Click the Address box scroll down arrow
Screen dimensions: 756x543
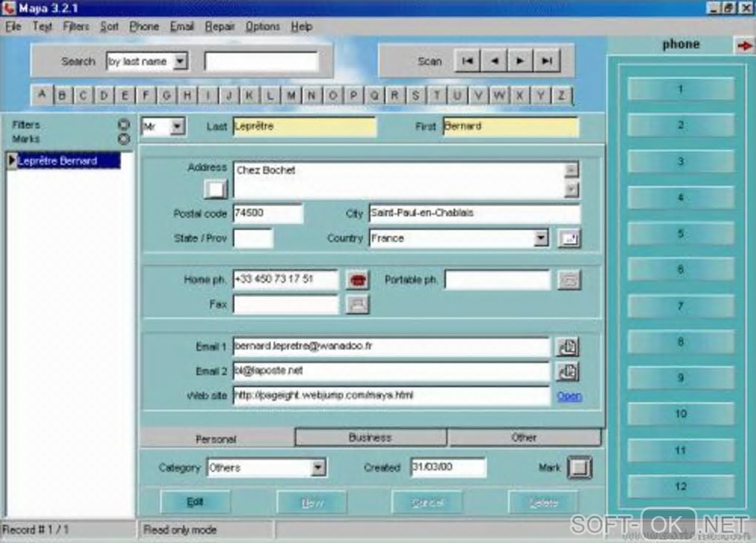click(571, 189)
